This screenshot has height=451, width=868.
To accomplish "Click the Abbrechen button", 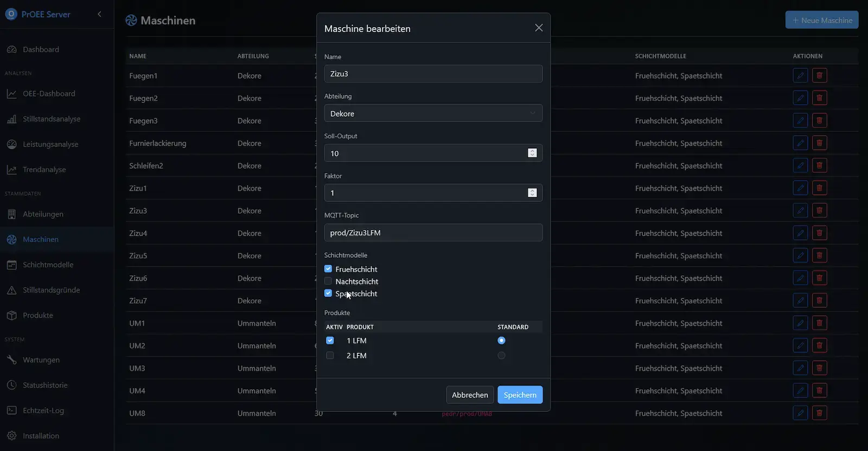I will (470, 395).
